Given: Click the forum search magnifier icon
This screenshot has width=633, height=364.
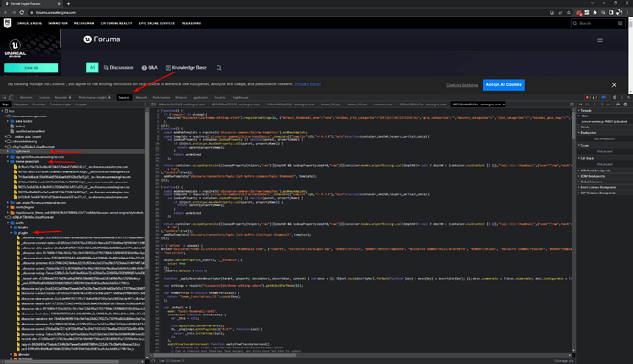Looking at the screenshot, I should (219, 68).
